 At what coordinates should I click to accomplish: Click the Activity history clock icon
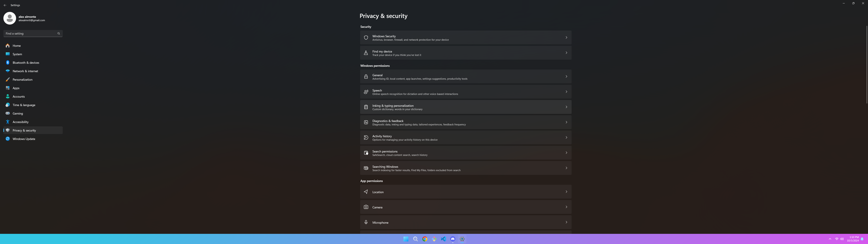[366, 137]
